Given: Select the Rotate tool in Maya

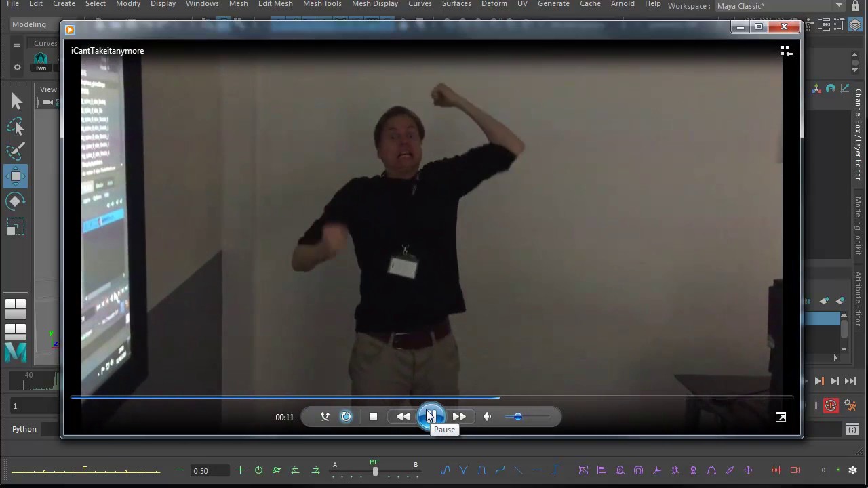Looking at the screenshot, I should tap(16, 201).
